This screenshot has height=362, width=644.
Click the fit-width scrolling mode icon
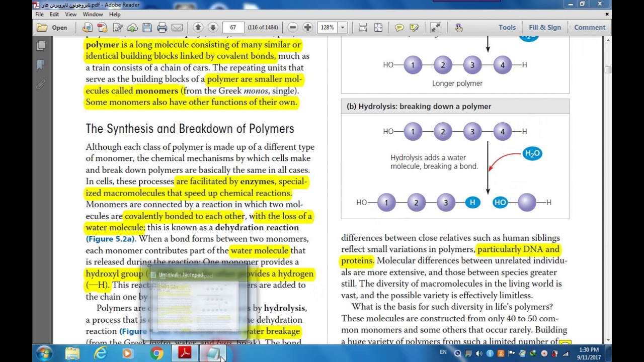point(363,28)
